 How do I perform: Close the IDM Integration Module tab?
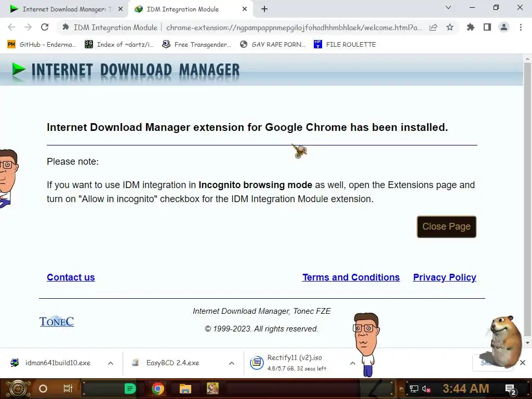click(245, 9)
